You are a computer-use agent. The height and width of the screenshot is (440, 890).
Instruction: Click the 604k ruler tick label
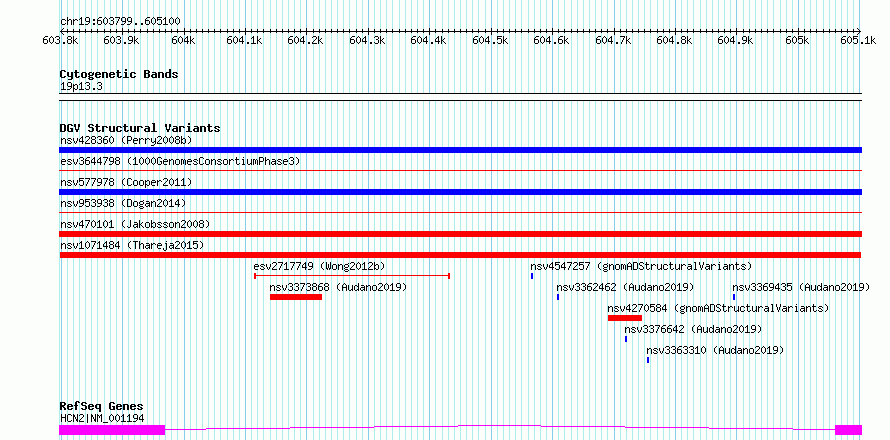(183, 40)
